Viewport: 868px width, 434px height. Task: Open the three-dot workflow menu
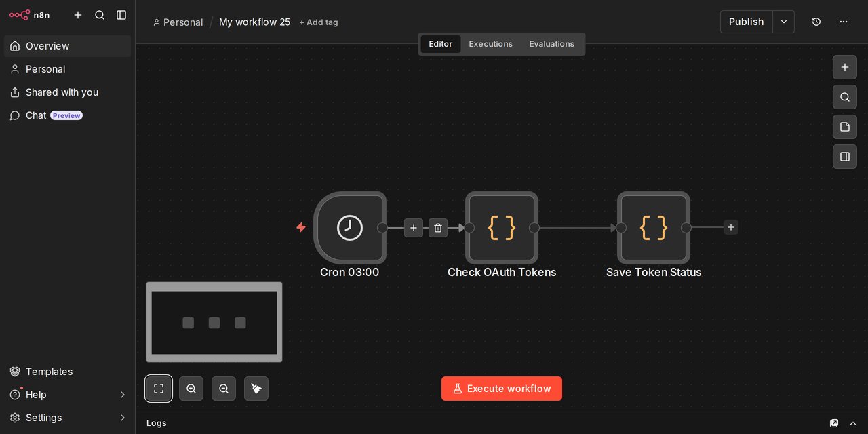(844, 22)
